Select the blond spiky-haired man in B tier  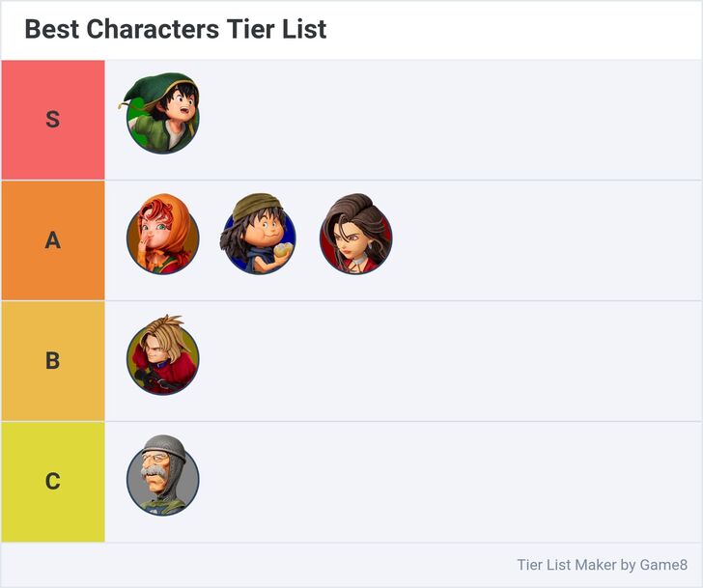pyautogui.click(x=162, y=358)
